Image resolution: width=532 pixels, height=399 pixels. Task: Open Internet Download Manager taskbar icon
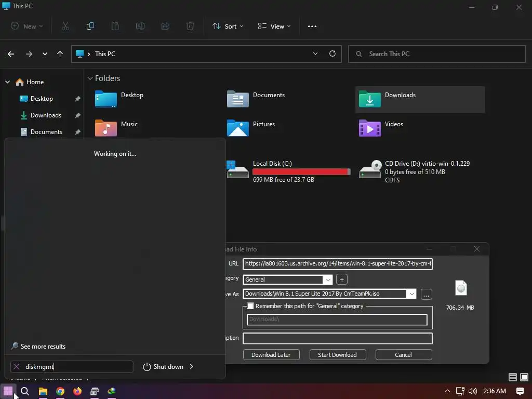[112, 391]
